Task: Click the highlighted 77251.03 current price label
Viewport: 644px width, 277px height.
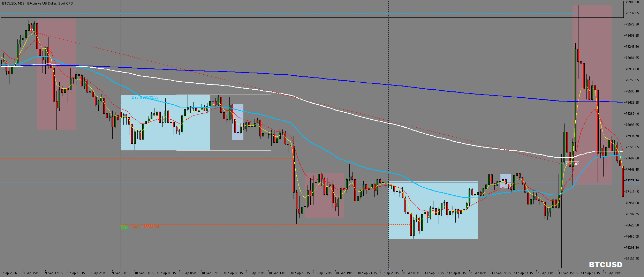Action: (x=632, y=182)
